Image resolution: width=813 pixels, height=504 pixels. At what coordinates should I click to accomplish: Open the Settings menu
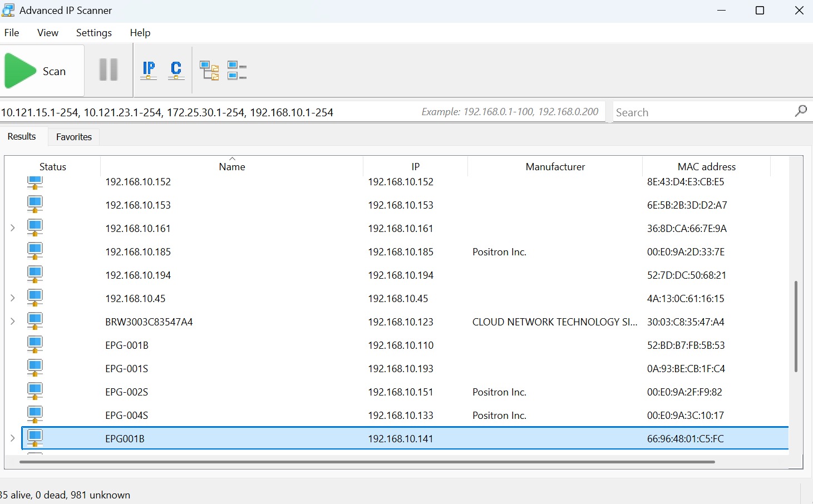[93, 33]
